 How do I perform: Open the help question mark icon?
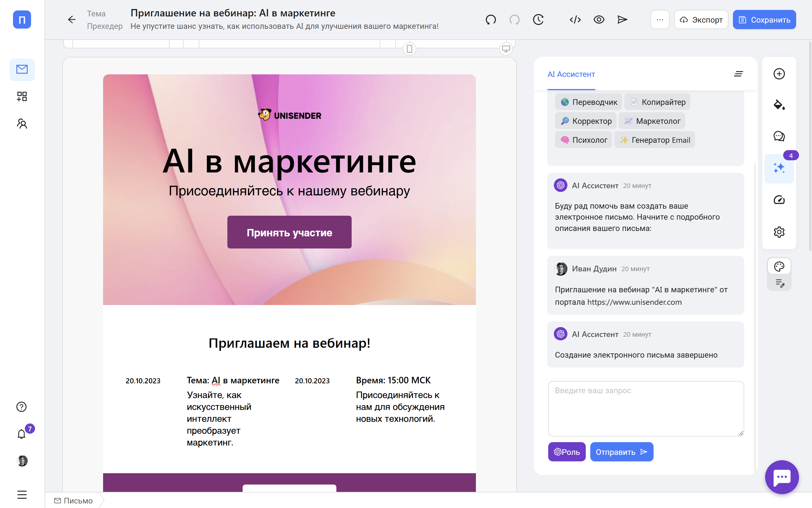click(21, 407)
